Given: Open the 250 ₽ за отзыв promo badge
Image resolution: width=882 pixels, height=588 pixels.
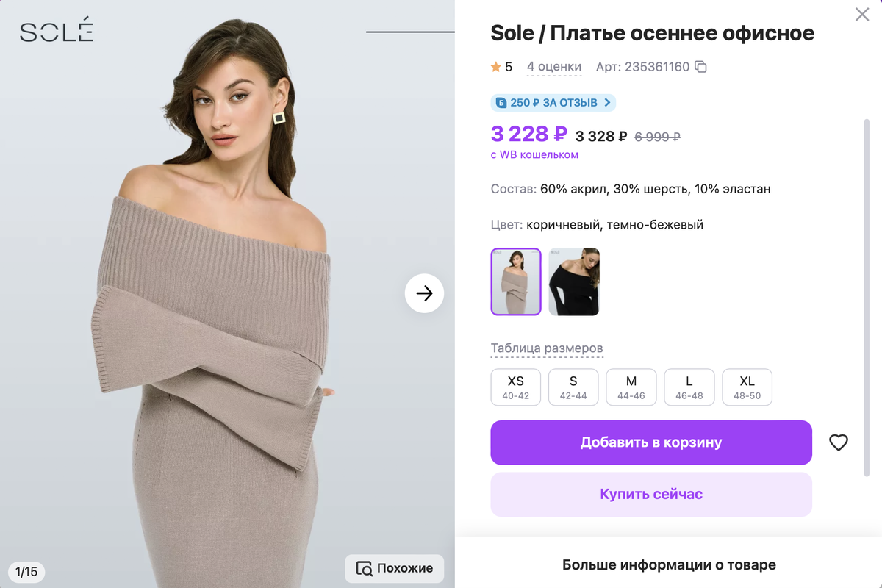Looking at the screenshot, I should coord(553,103).
